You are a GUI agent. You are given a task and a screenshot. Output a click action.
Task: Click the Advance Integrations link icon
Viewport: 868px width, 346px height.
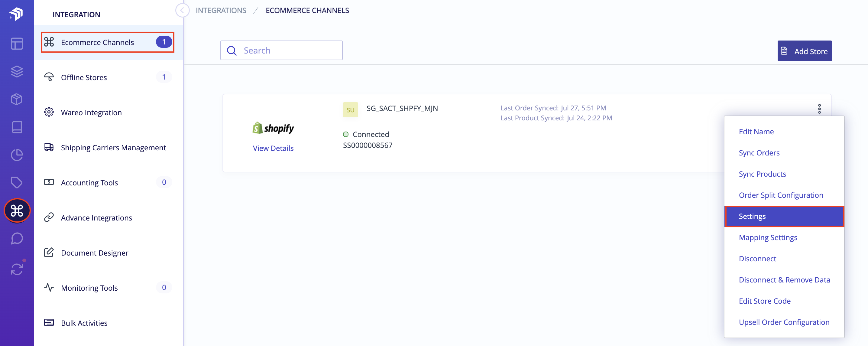[49, 217]
